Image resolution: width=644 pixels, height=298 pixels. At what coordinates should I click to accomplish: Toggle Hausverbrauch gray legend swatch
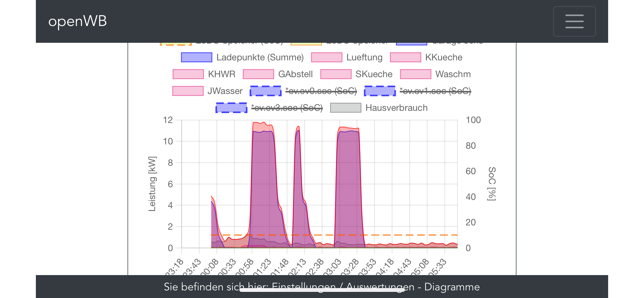point(345,108)
